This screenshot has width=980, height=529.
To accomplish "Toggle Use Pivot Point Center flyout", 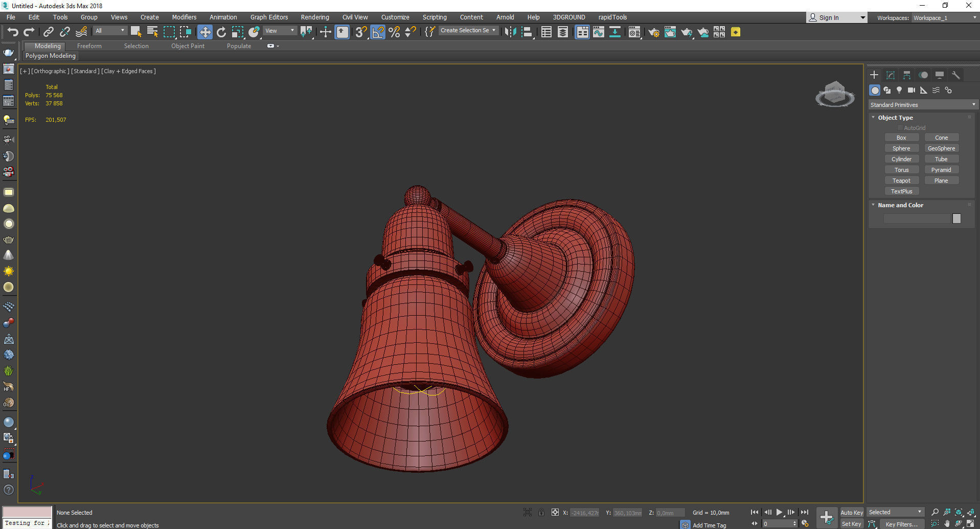I will click(x=306, y=32).
